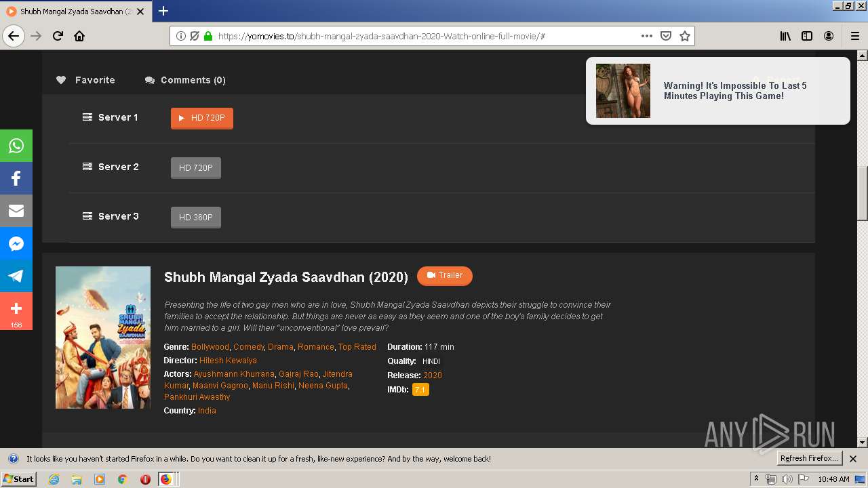Open country India link

point(207,411)
